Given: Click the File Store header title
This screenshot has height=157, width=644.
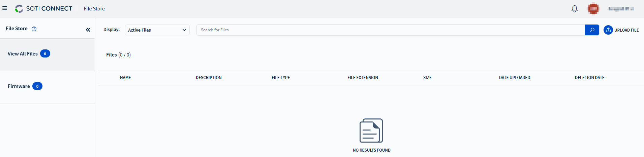Looking at the screenshot, I should (94, 9).
